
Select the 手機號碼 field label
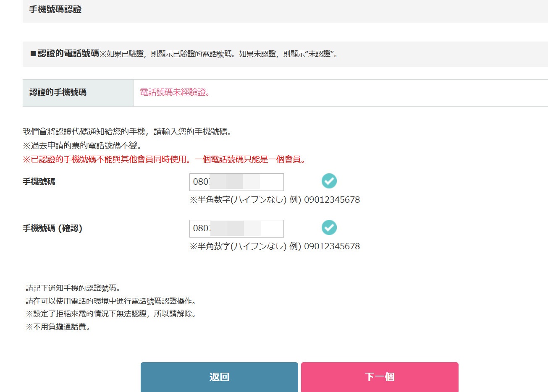pyautogui.click(x=39, y=182)
